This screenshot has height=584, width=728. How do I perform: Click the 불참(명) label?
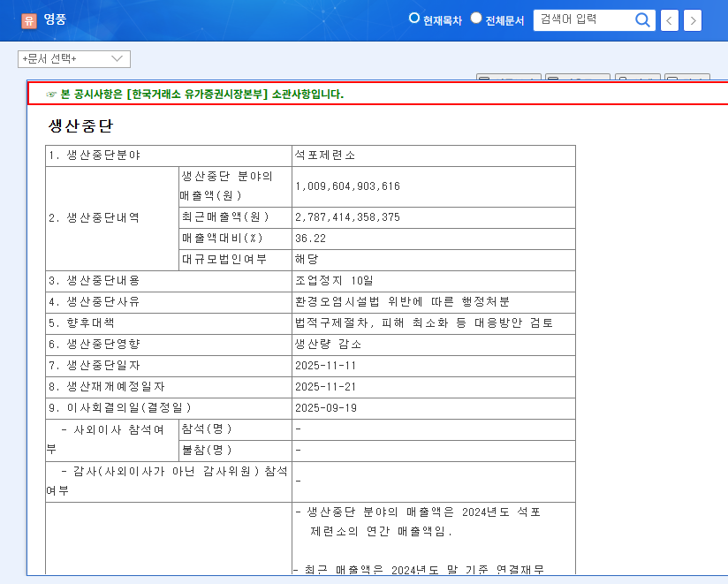point(207,450)
